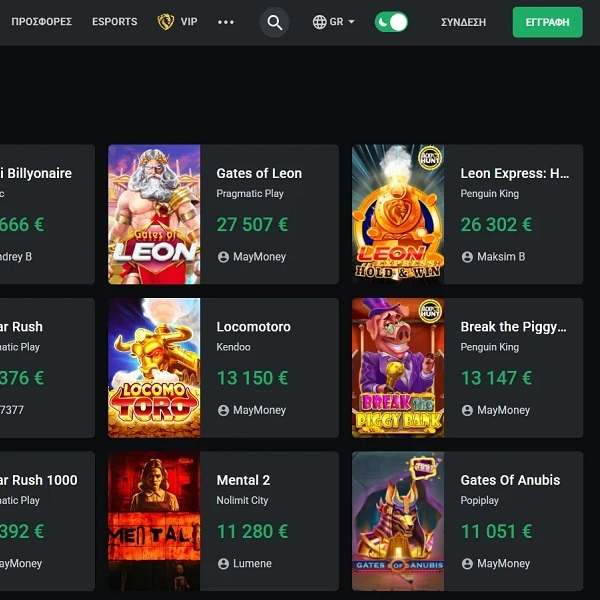Click Penguin King under Break the Piggy
The width and height of the screenshot is (600, 600).
[x=490, y=347]
